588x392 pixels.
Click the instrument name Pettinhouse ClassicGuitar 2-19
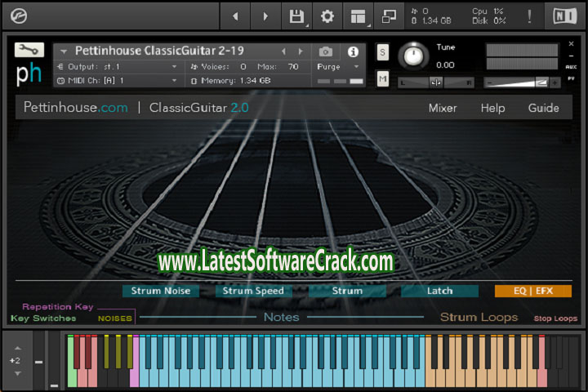coord(159,51)
